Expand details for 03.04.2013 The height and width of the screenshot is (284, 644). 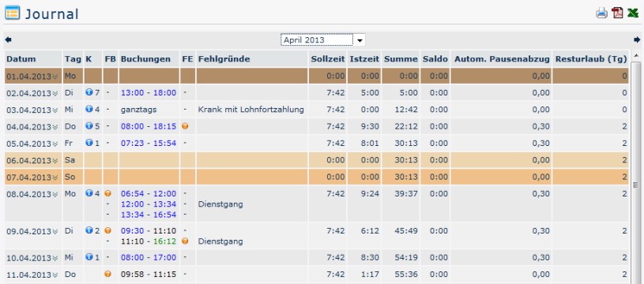click(55, 110)
